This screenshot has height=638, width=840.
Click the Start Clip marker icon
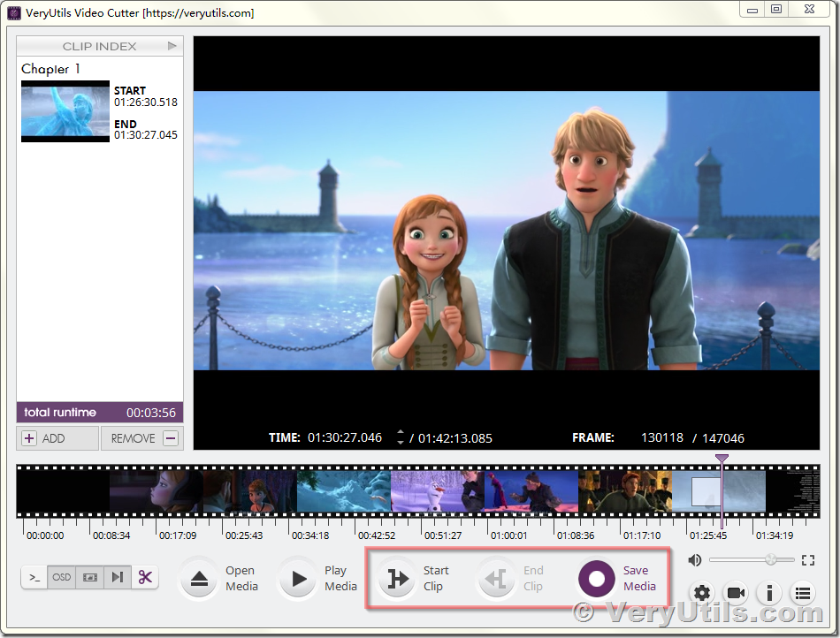(397, 579)
